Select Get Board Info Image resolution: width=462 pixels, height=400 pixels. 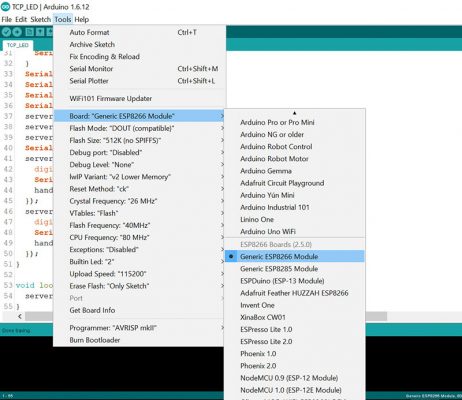point(139,310)
